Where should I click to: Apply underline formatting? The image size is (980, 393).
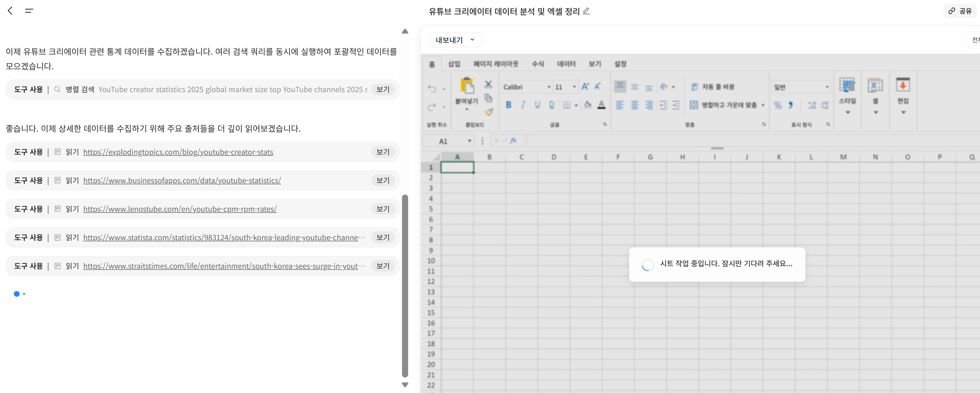coord(537,105)
